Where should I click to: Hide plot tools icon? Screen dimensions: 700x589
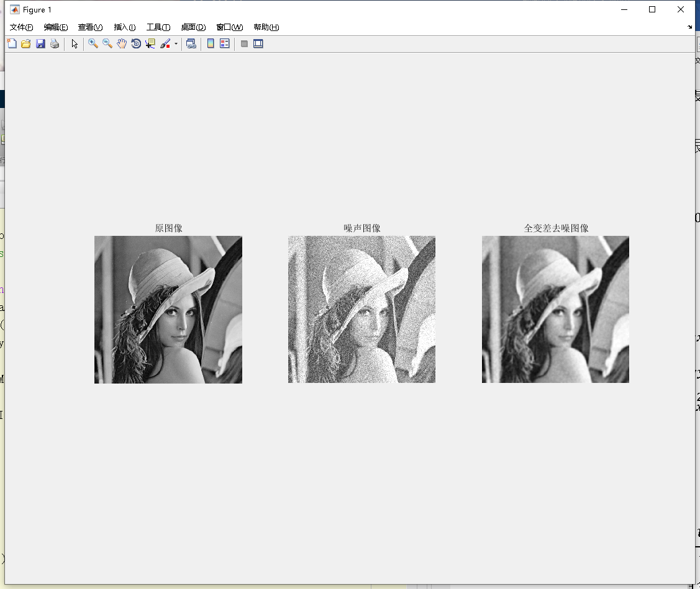tap(244, 43)
